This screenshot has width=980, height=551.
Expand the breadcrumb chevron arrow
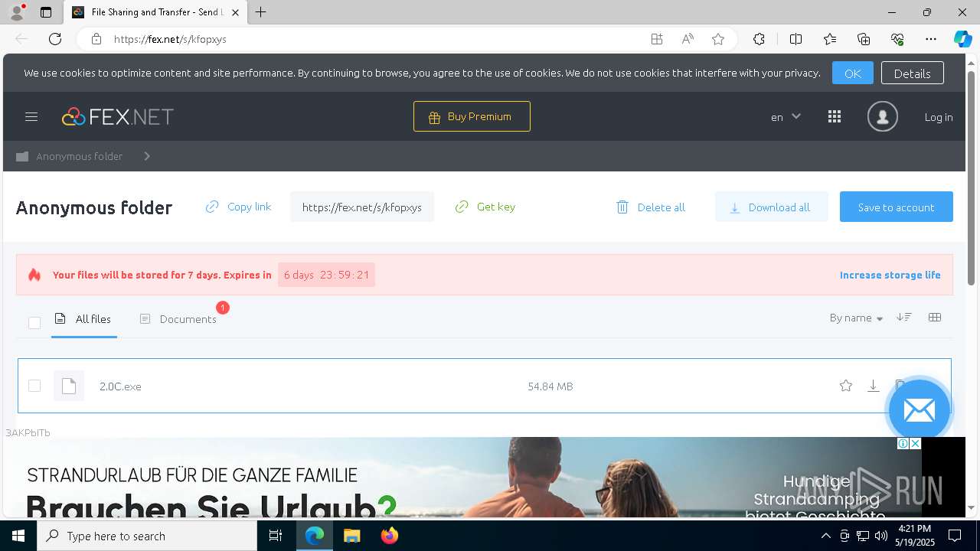pyautogui.click(x=147, y=156)
